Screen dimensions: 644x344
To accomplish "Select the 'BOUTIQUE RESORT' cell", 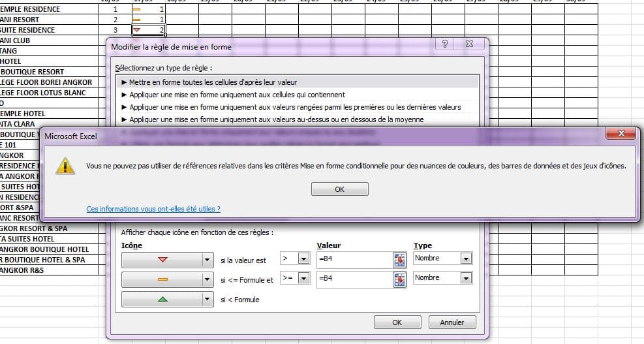I will pos(50,72).
